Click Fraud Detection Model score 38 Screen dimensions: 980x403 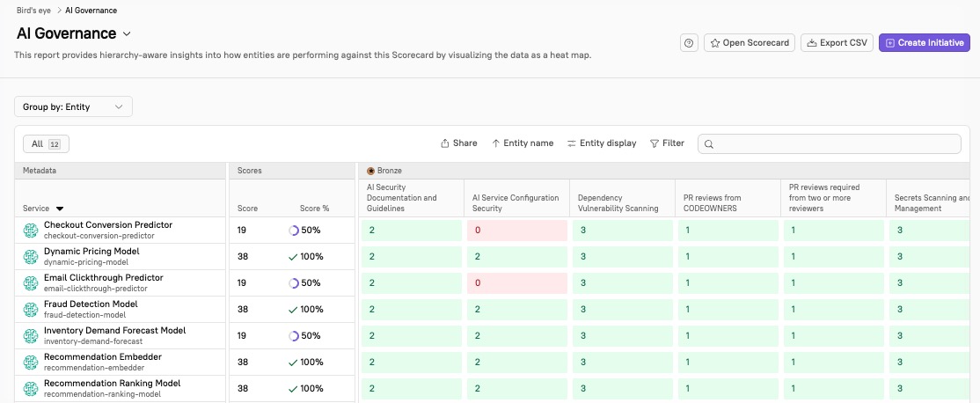243,309
